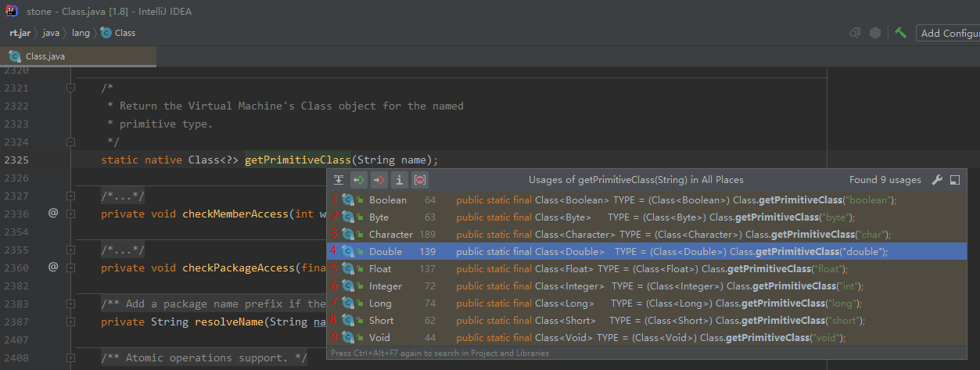The width and height of the screenshot is (980, 370).
Task: Toggle the green read access filter
Action: (358, 180)
